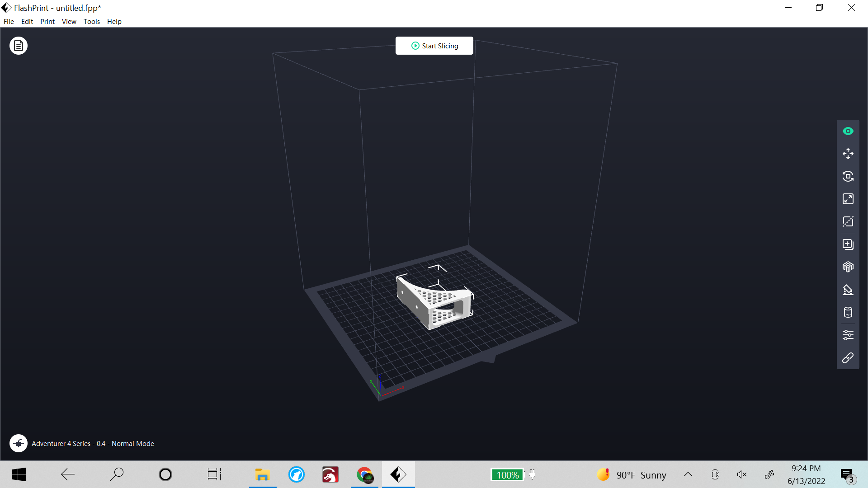The height and width of the screenshot is (488, 868).
Task: Click the Start Slicing button
Action: [434, 46]
